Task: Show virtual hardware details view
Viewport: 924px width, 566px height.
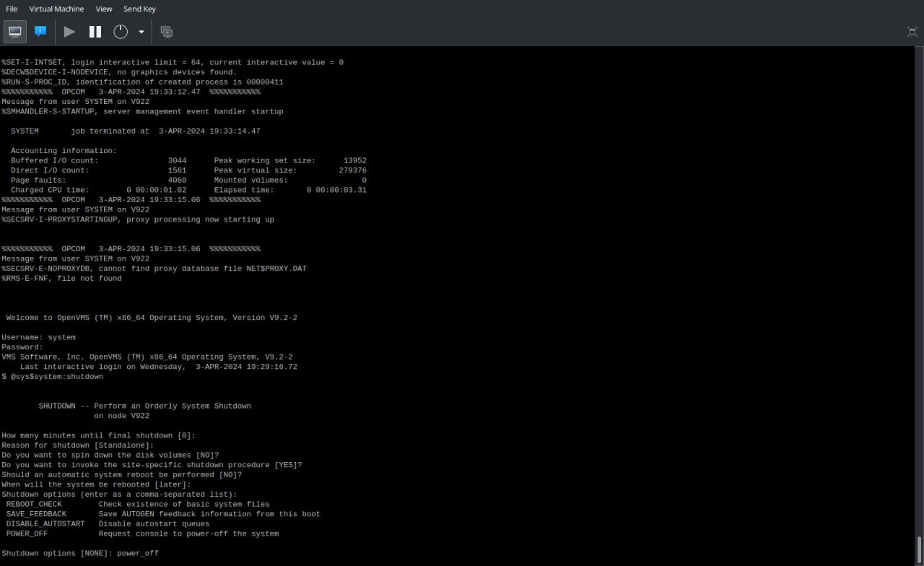Action: [x=40, y=32]
